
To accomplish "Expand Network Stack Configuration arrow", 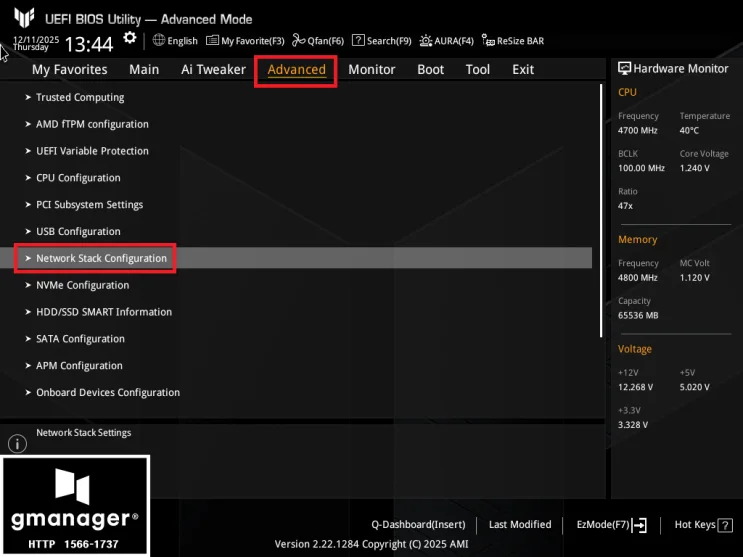I will point(28,258).
